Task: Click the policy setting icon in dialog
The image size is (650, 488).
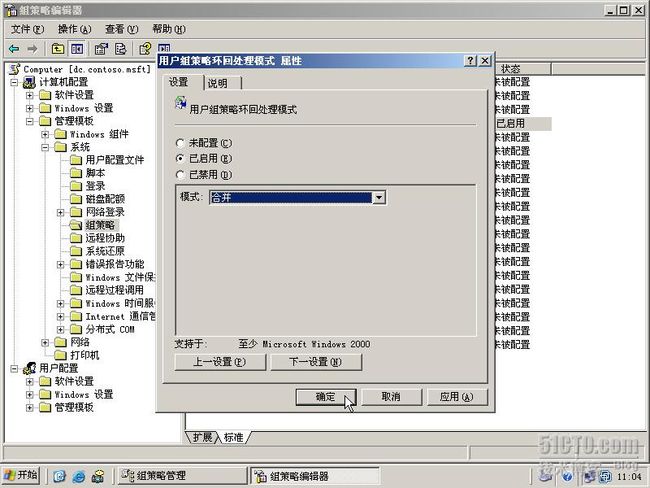Action: 181,103
